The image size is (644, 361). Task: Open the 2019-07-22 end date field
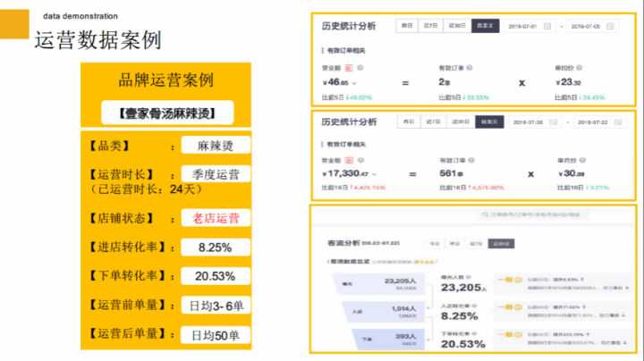coord(599,122)
